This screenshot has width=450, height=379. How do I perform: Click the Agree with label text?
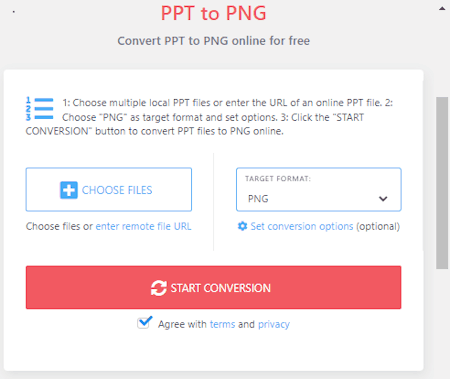pyautogui.click(x=182, y=324)
